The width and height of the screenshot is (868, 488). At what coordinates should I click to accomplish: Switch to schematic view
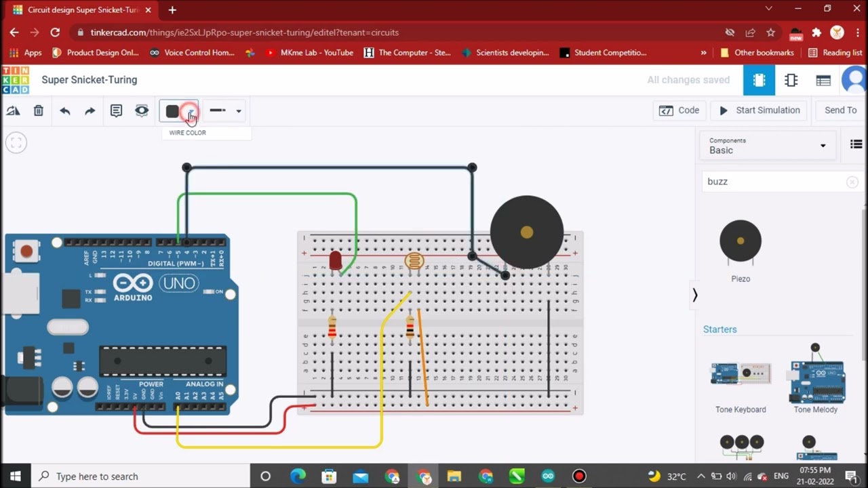pos(791,80)
